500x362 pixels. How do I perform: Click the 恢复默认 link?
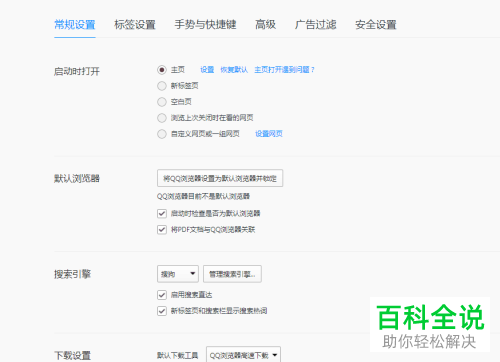pos(234,70)
